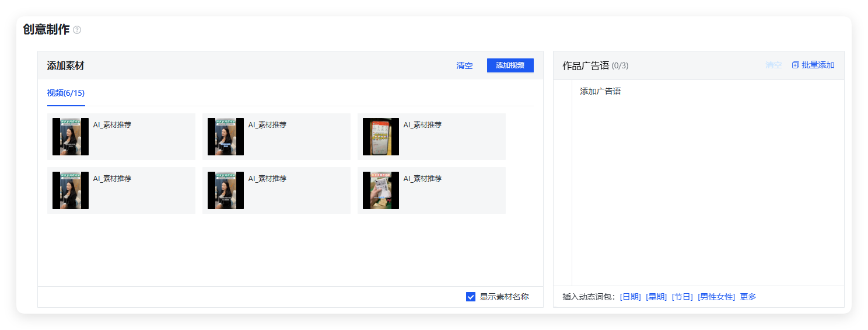Click 清空 in the 添加素材 header
Screen dimensions: 868x330
coord(464,65)
